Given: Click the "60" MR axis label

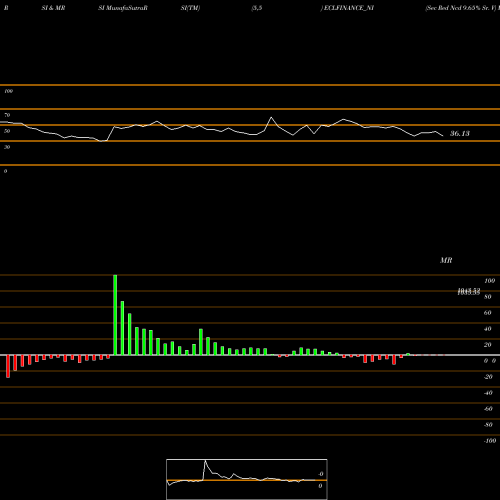Looking at the screenshot, I should pos(488,313).
